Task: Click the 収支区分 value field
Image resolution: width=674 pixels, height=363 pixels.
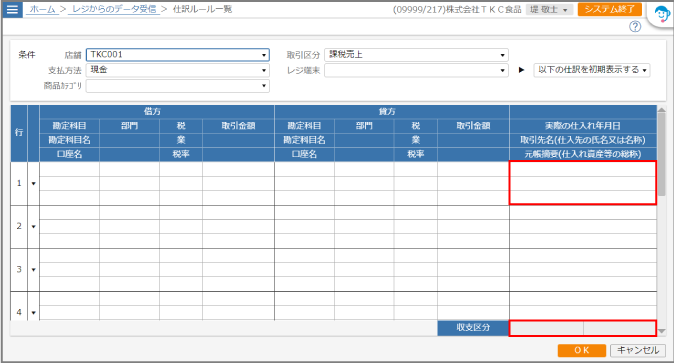Action: (582, 328)
